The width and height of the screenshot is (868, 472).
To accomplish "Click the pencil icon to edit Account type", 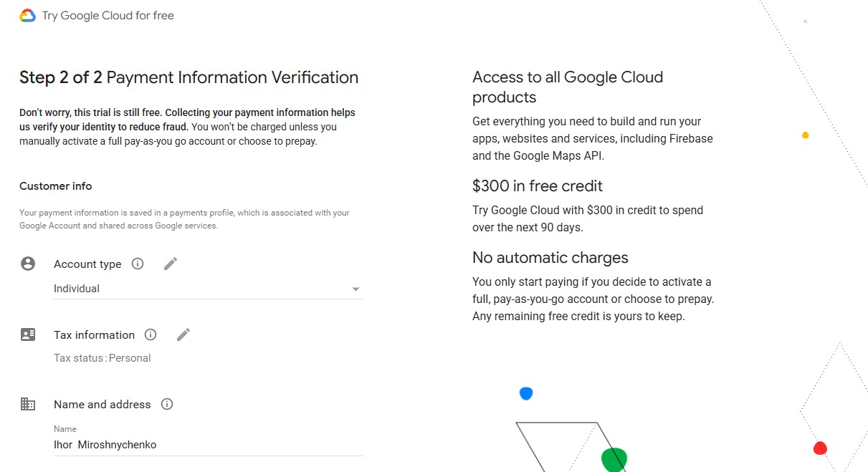I will click(x=170, y=264).
